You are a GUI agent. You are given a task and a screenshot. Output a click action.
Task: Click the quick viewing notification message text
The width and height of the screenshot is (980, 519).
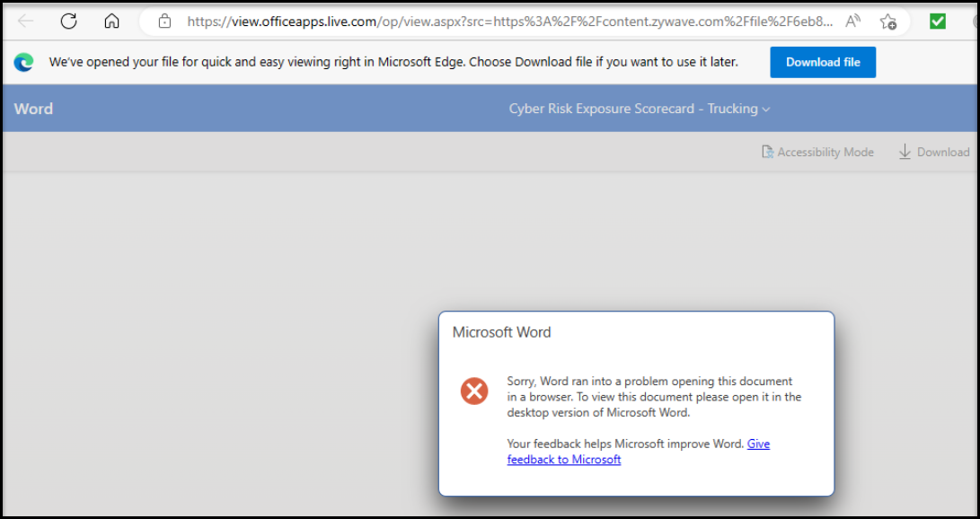click(393, 62)
